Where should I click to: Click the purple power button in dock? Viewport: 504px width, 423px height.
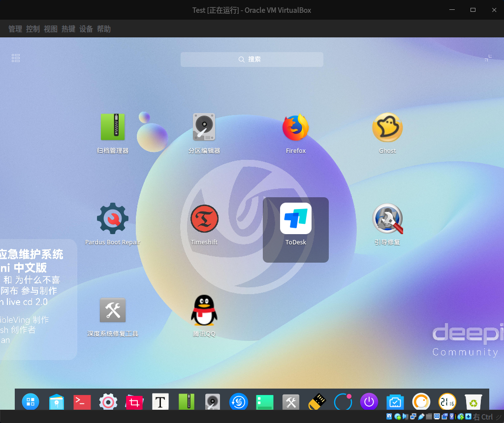click(369, 401)
